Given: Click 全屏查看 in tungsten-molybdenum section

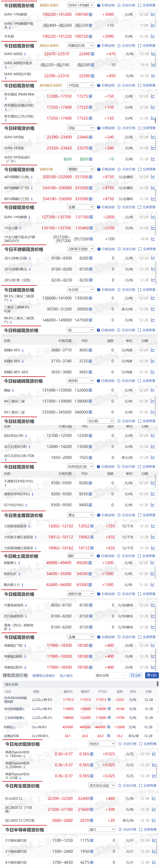Looking at the screenshot, I should (x=147, y=330).
